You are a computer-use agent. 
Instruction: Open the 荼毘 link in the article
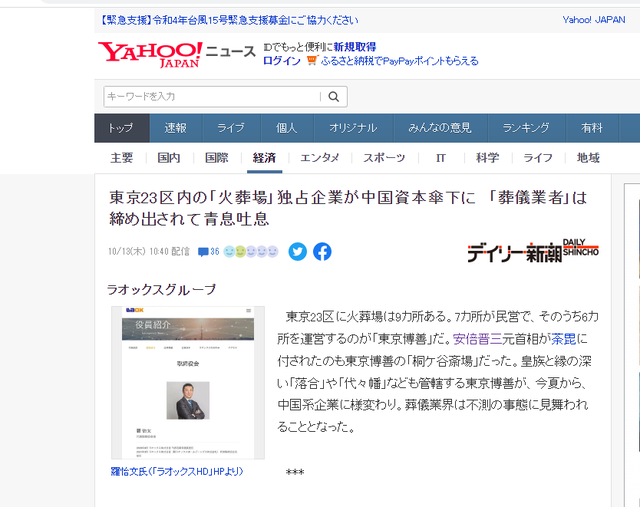click(x=564, y=339)
